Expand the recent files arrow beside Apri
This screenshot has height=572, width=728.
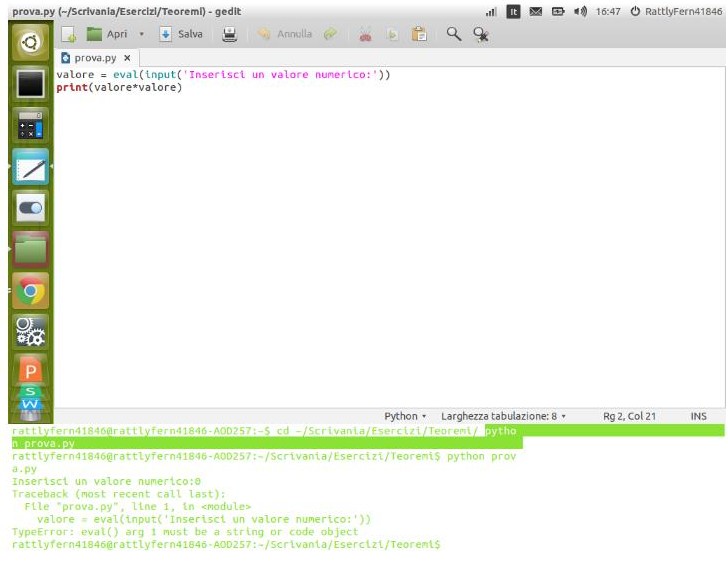(141, 34)
